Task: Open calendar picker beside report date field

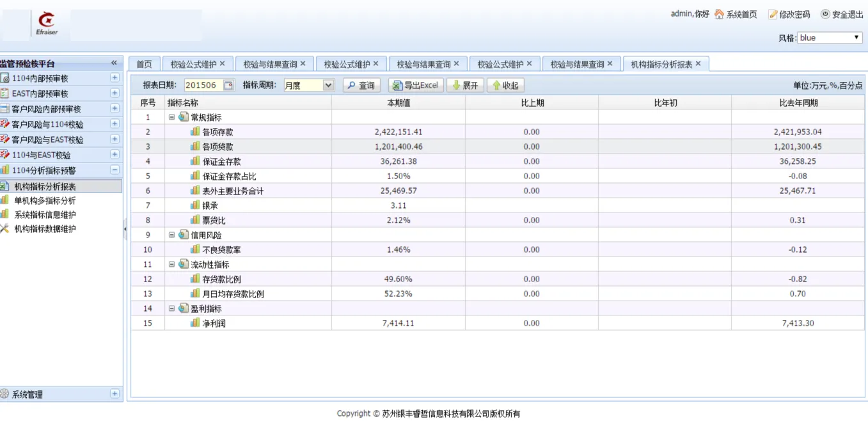Action: 228,85
